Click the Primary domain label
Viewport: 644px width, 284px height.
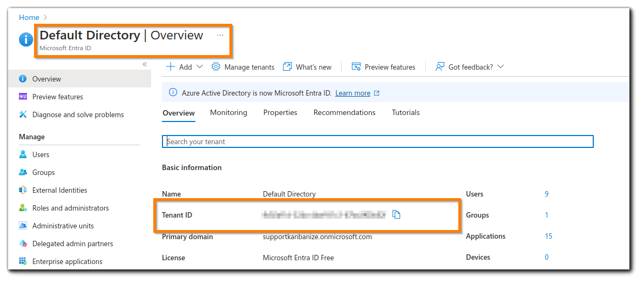[x=187, y=236]
